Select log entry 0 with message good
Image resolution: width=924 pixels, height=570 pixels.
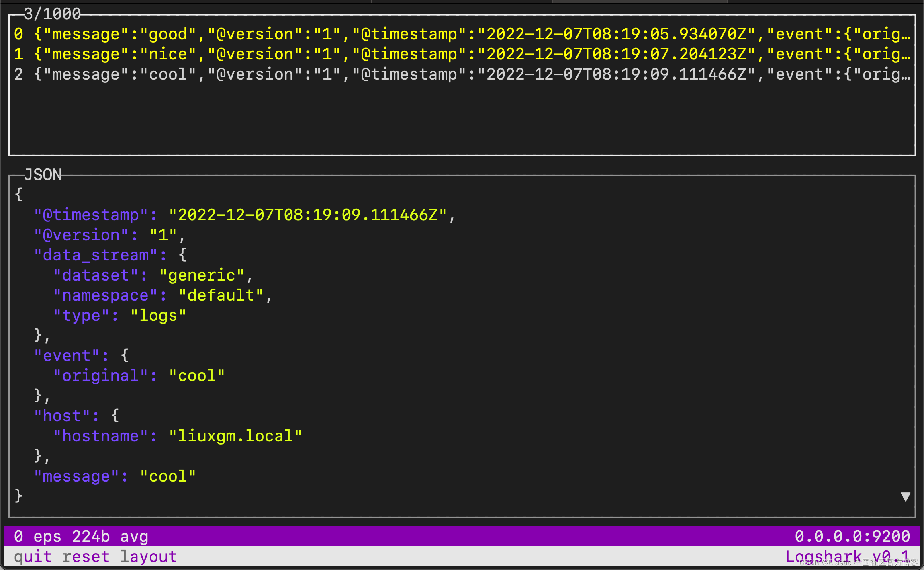pyautogui.click(x=241, y=34)
